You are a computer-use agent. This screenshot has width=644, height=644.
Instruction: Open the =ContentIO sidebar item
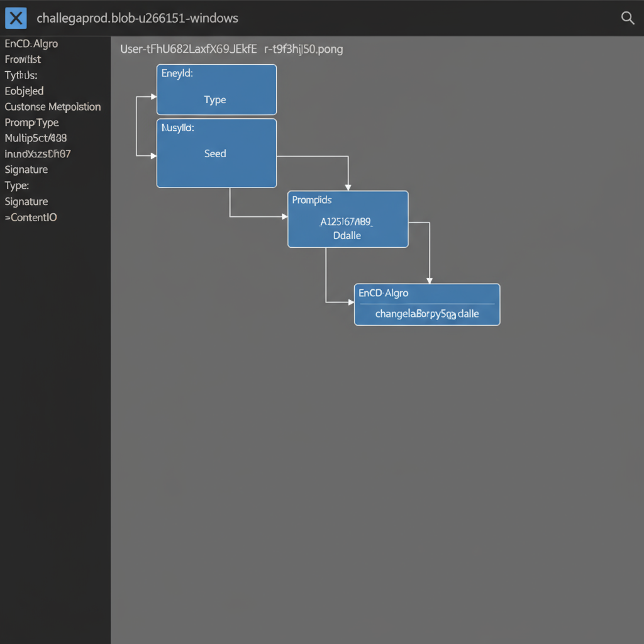pyautogui.click(x=31, y=218)
